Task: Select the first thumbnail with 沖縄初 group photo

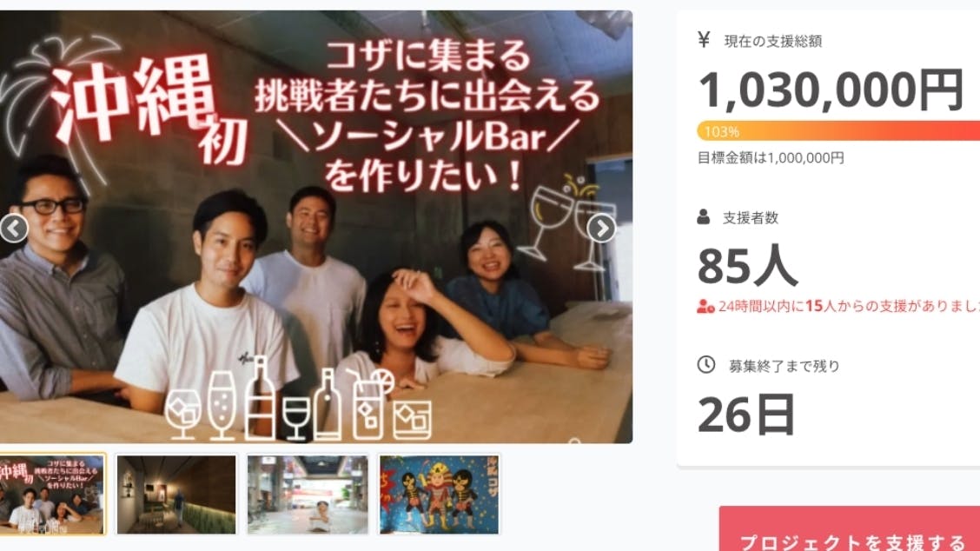Action: click(x=52, y=495)
